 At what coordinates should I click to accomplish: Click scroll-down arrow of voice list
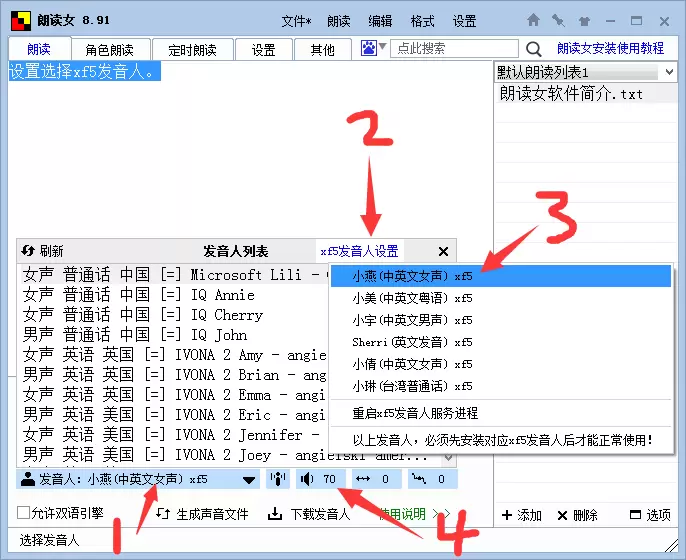point(448,458)
